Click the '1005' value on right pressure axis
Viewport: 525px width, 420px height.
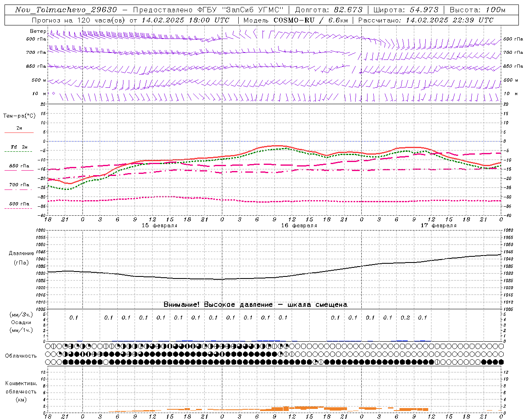click(x=508, y=309)
